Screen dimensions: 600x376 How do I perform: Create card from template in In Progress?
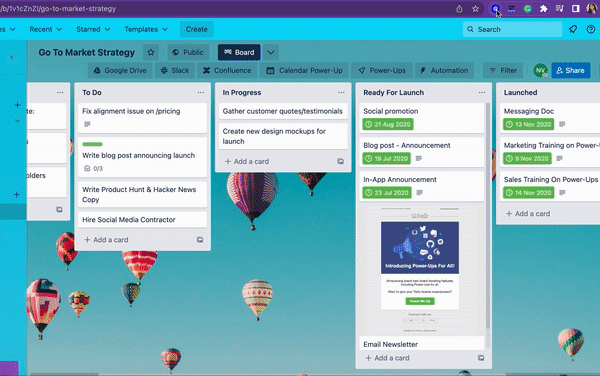tap(340, 161)
